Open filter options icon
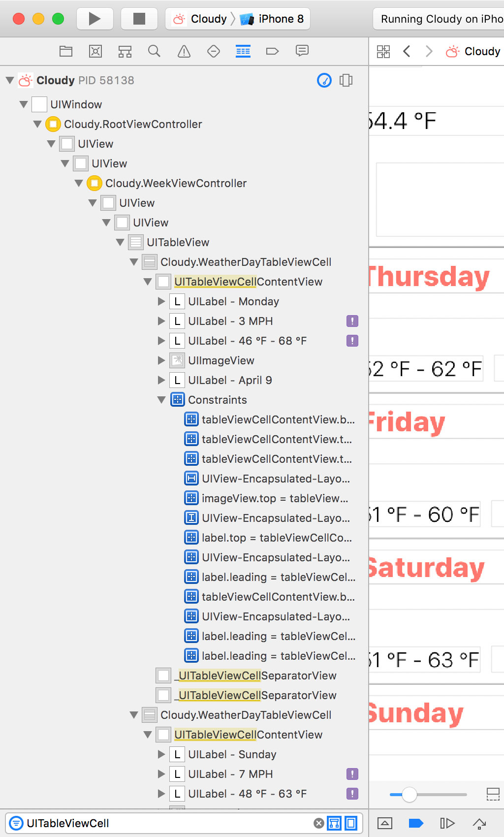 [16, 823]
